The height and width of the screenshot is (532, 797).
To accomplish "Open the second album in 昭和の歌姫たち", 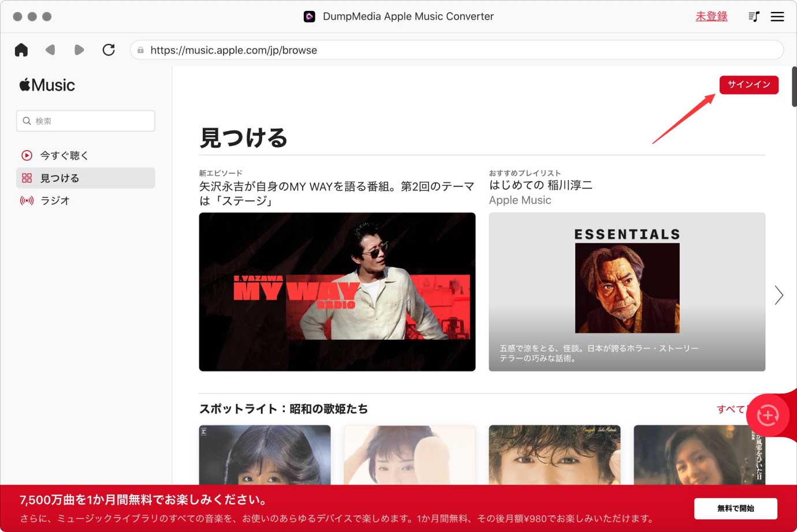I will 409,455.
